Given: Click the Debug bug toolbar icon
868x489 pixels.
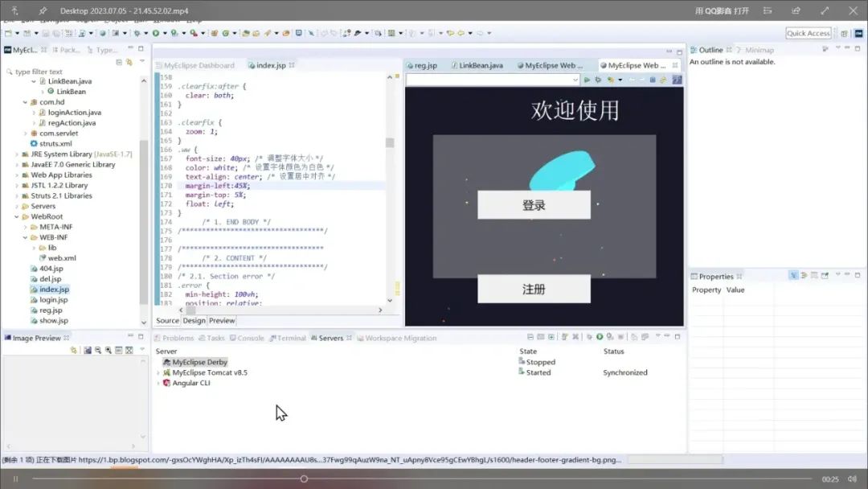Looking at the screenshot, I should click(137, 33).
